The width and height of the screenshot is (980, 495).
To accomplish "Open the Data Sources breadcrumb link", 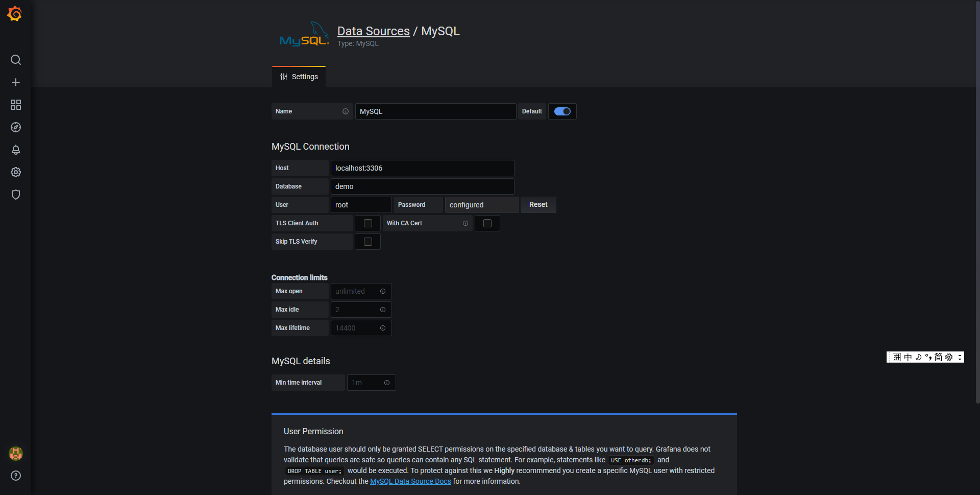I will (x=374, y=31).
